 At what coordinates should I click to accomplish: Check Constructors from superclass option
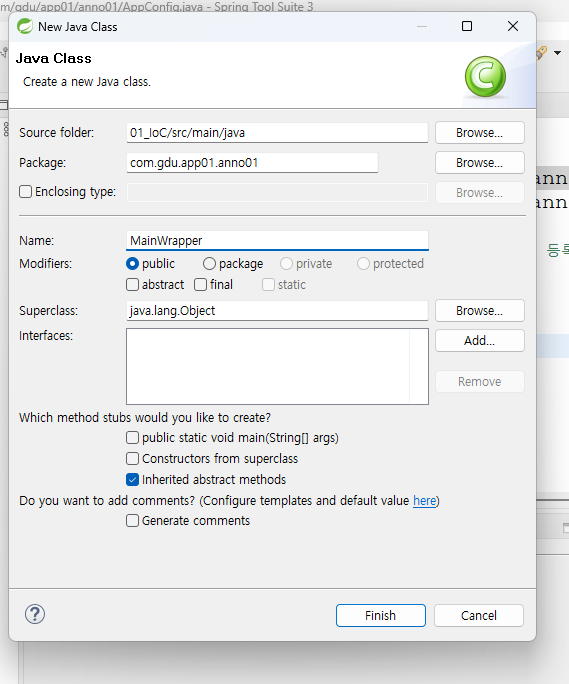[x=132, y=458]
